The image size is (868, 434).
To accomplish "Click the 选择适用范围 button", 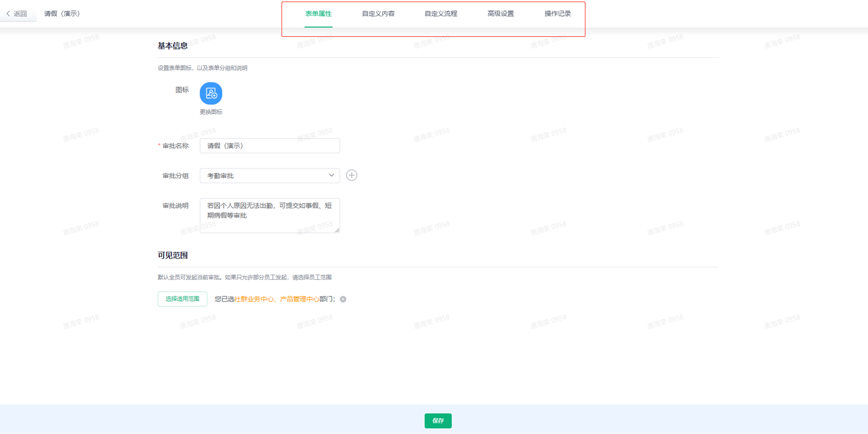I will coord(182,299).
